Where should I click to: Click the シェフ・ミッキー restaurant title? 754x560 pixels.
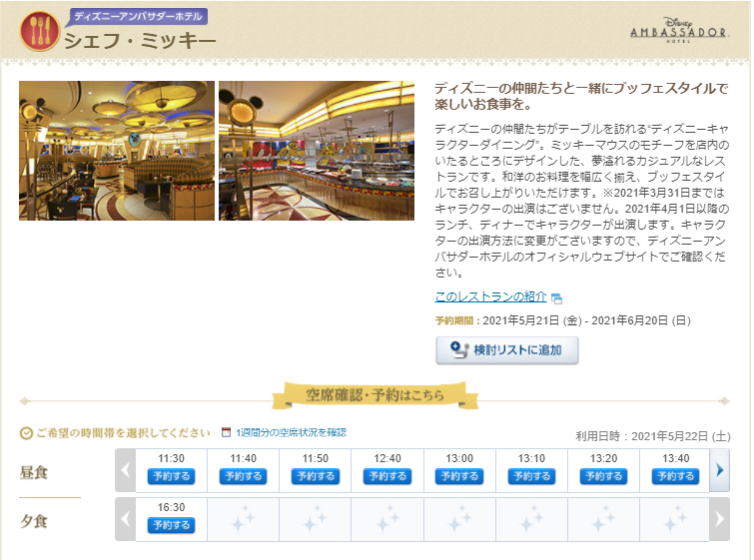tap(140, 41)
